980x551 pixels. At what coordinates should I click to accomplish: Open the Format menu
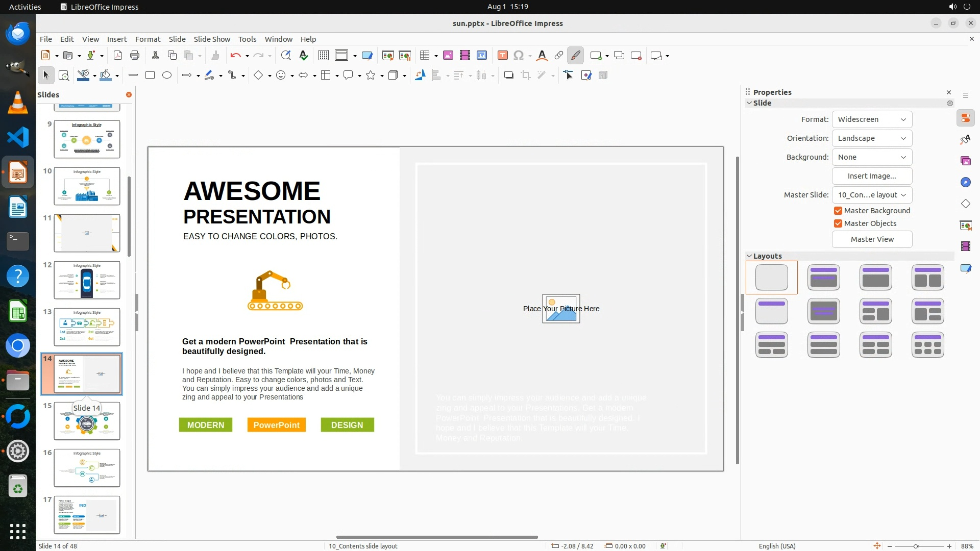coord(148,39)
